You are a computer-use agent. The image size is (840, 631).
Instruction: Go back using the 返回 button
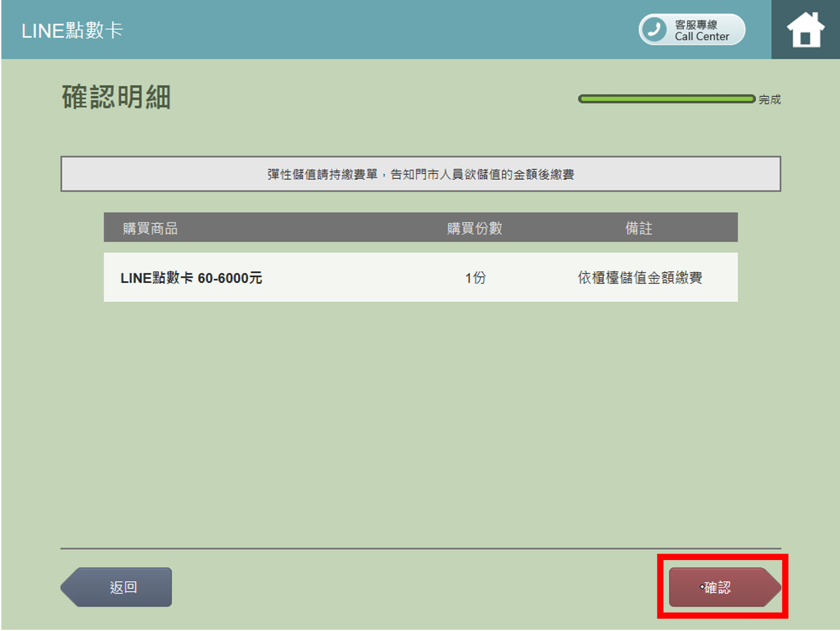point(116,587)
